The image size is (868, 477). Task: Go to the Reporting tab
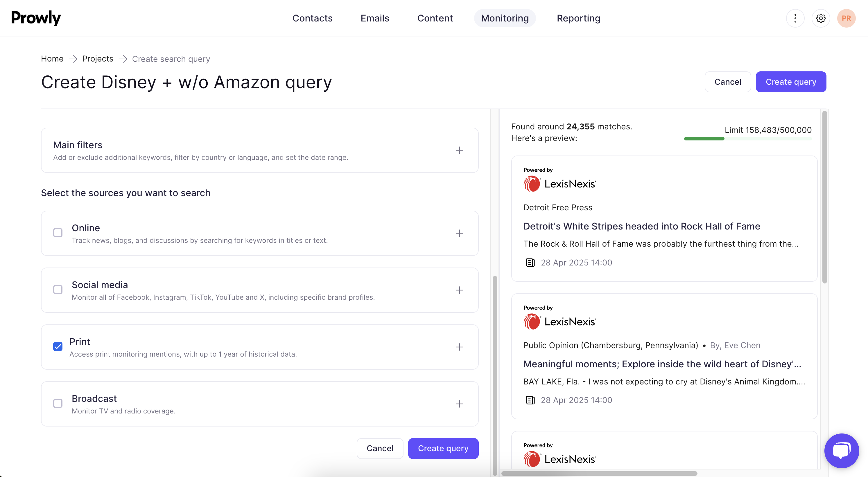click(578, 18)
